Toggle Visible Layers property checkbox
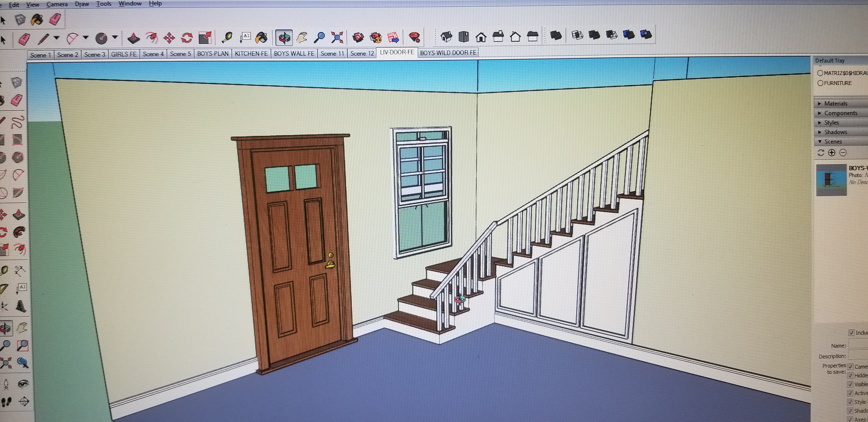The width and height of the screenshot is (868, 422). 850,384
